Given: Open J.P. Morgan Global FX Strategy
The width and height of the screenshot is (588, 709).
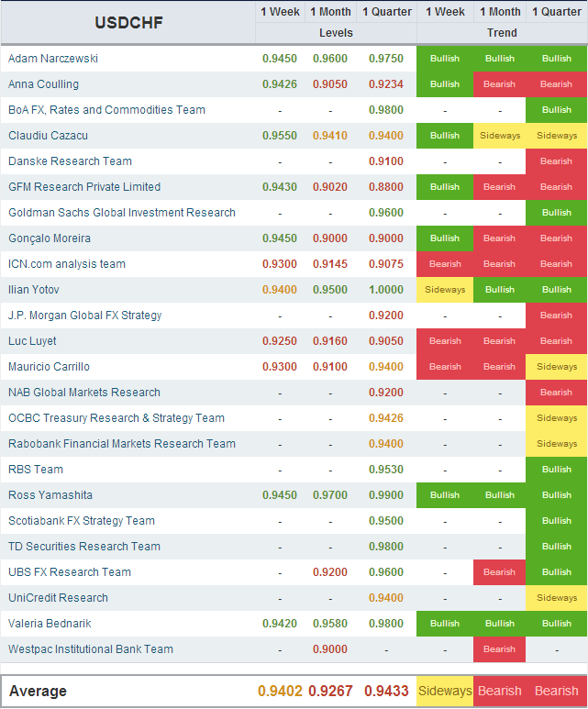Looking at the screenshot, I should pos(85,316).
